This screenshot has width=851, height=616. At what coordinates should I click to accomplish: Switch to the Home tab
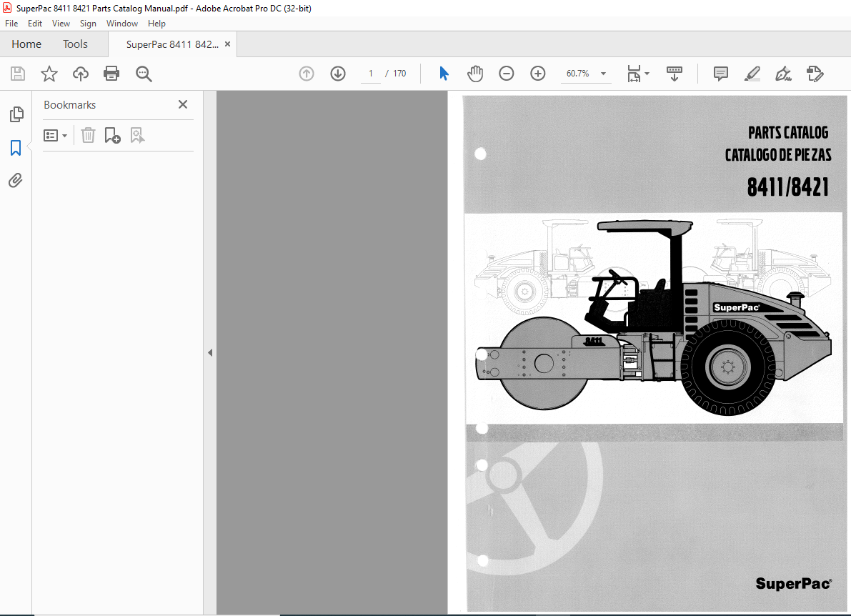(26, 44)
